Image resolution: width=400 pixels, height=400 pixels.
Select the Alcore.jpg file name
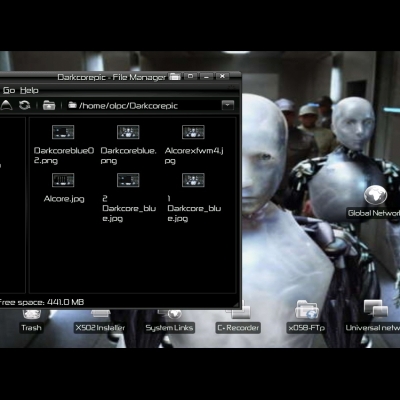[64, 199]
